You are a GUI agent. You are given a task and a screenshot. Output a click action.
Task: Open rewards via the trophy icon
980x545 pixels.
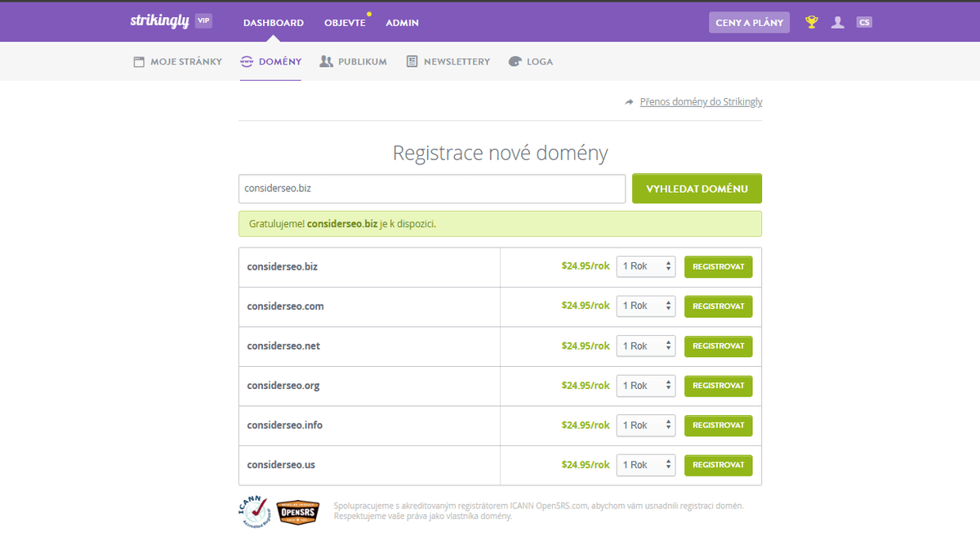811,22
